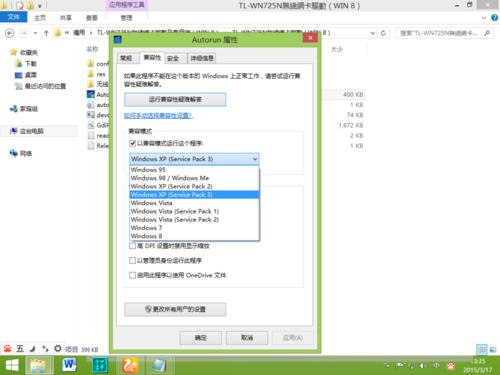
Task: Enable run as administrator checkbox
Action: pos(132,260)
